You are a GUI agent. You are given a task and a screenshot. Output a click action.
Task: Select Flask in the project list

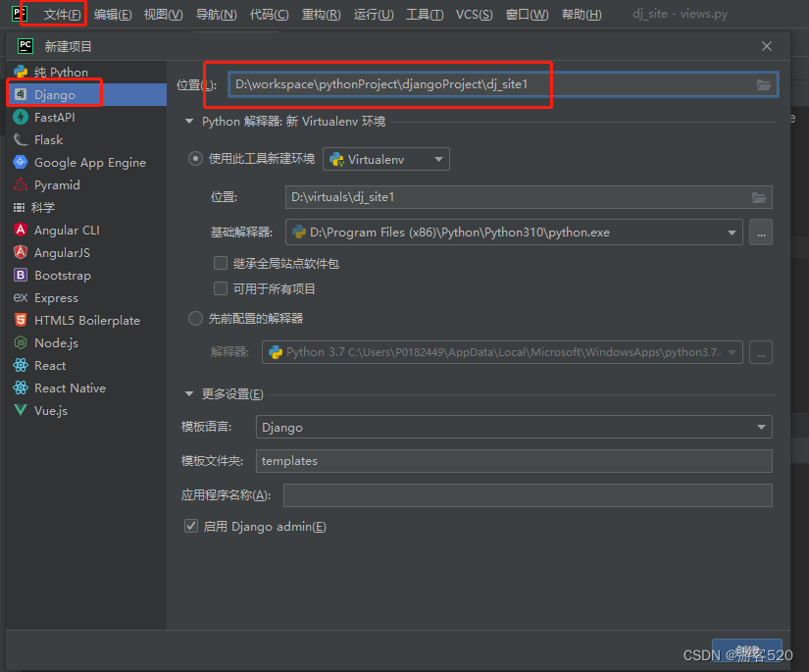point(86,140)
